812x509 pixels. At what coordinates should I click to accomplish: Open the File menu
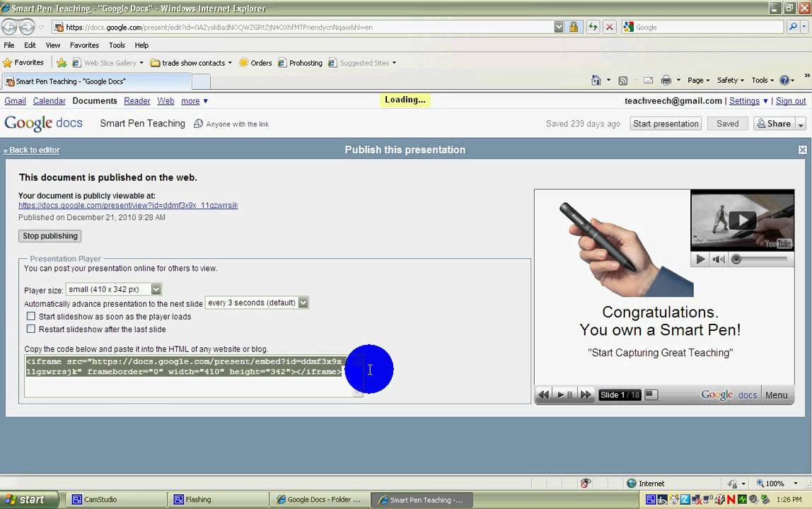tap(8, 45)
